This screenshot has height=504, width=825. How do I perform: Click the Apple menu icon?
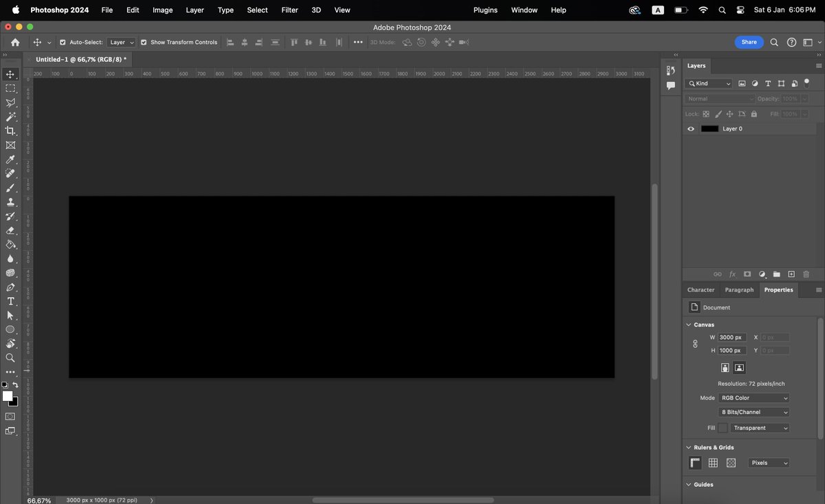pos(15,10)
